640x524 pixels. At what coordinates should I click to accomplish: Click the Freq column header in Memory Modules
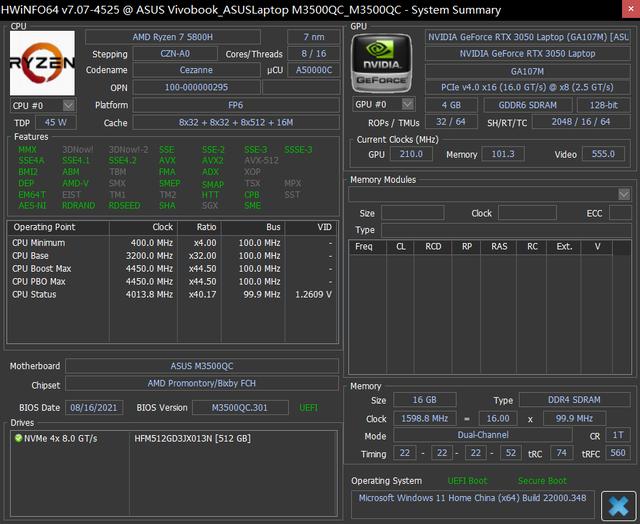tap(364, 246)
